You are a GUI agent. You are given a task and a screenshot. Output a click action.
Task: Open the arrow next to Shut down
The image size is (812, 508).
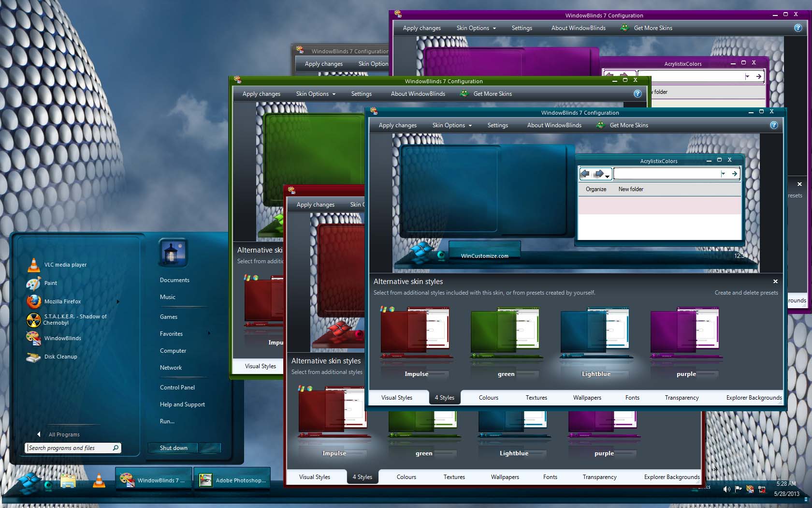(209, 448)
